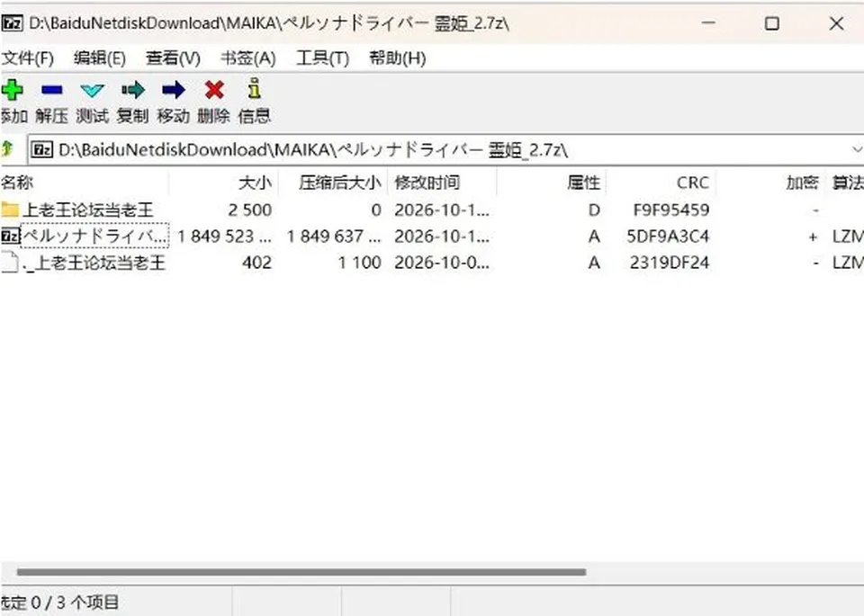The width and height of the screenshot is (864, 616).
Task: Click the encrypted + mark in 7z row
Action: 813,237
